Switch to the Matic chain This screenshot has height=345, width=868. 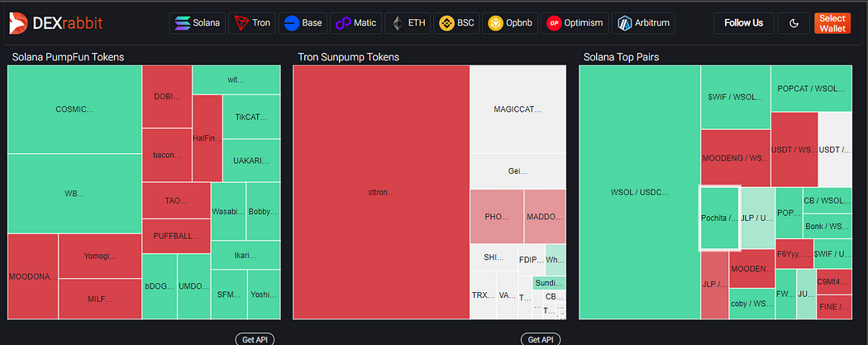point(356,23)
